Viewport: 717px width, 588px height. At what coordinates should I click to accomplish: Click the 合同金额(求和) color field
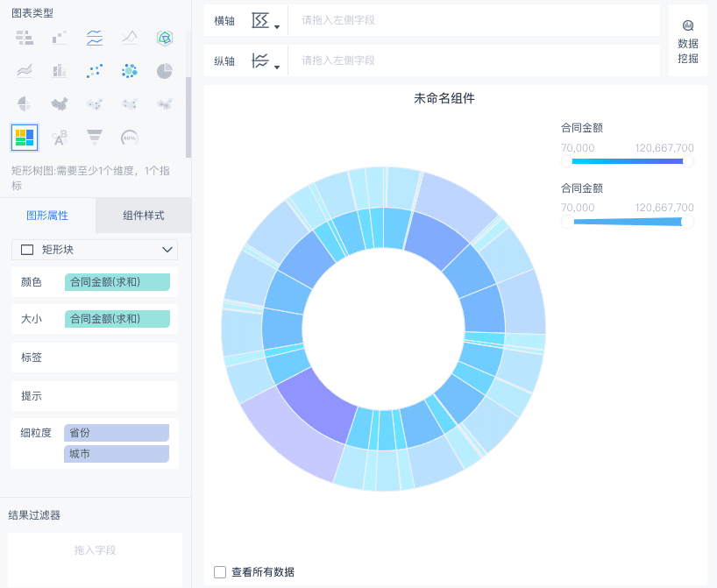[x=117, y=282]
